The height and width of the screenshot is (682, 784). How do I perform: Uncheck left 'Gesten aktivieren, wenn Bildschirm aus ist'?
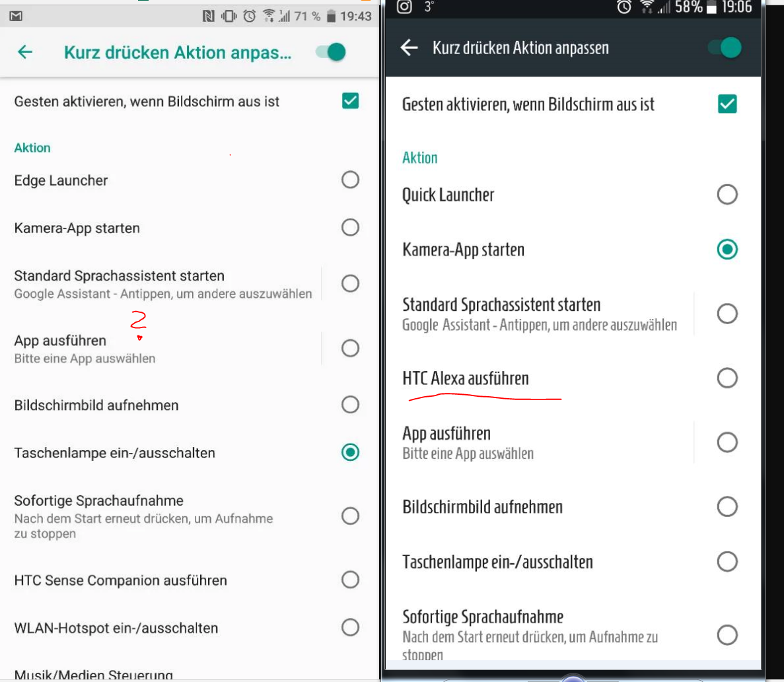pos(350,101)
